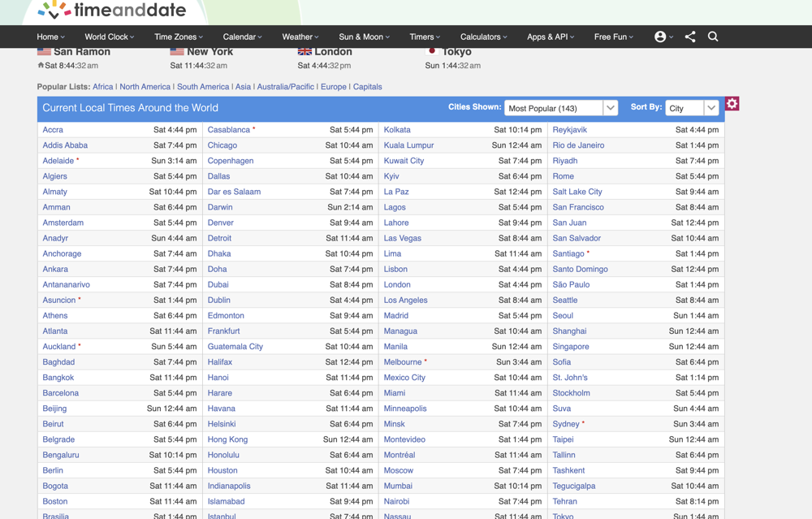
Task: Open the Dar es Salaam link
Action: click(234, 192)
